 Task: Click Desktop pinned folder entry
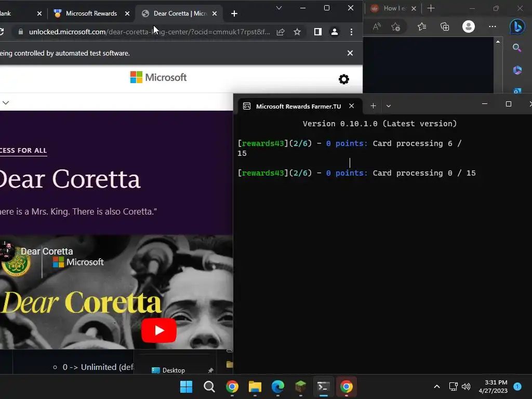pyautogui.click(x=174, y=370)
